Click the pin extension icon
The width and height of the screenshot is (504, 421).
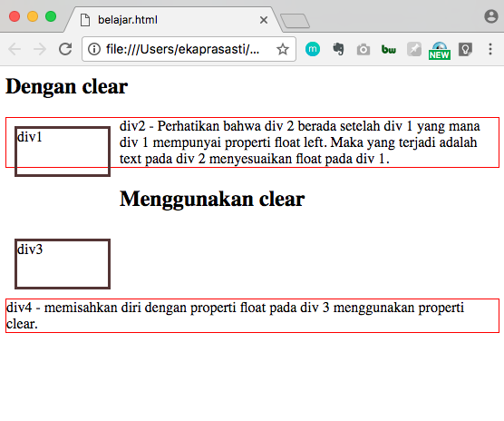point(414,49)
